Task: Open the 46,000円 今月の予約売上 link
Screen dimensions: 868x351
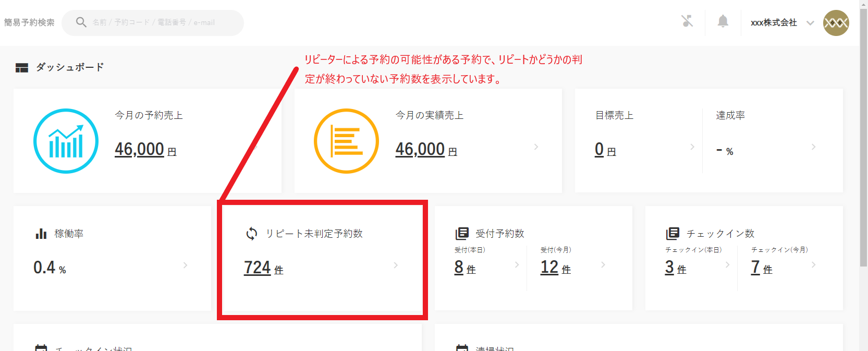Action: (140, 149)
